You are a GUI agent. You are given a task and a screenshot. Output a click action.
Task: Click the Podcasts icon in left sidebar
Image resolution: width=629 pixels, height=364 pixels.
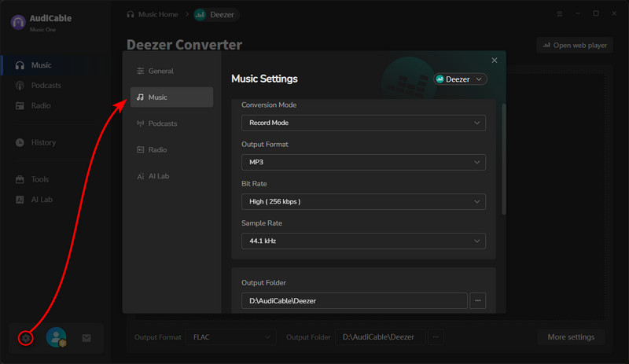(20, 86)
